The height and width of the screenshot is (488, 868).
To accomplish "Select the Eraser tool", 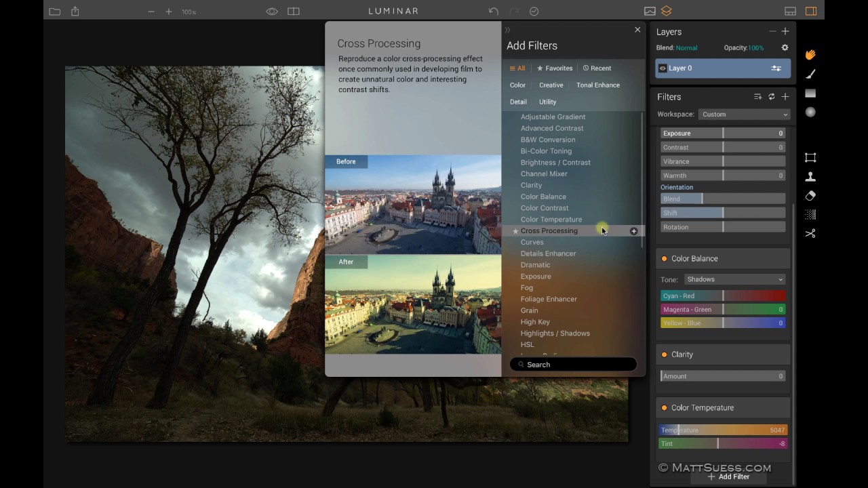I will (x=810, y=195).
